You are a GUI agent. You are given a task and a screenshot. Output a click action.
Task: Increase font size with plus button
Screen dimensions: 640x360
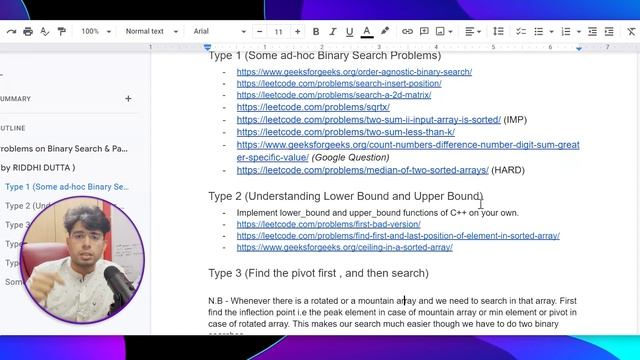click(298, 31)
